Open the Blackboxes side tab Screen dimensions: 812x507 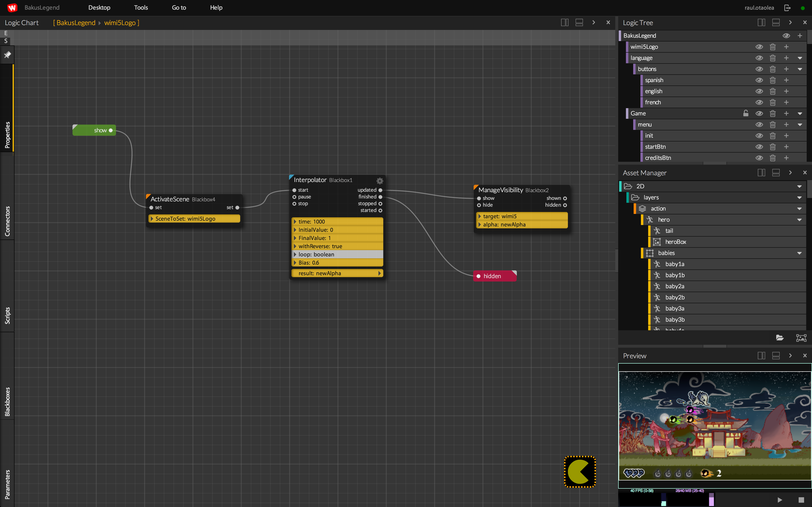(x=7, y=401)
